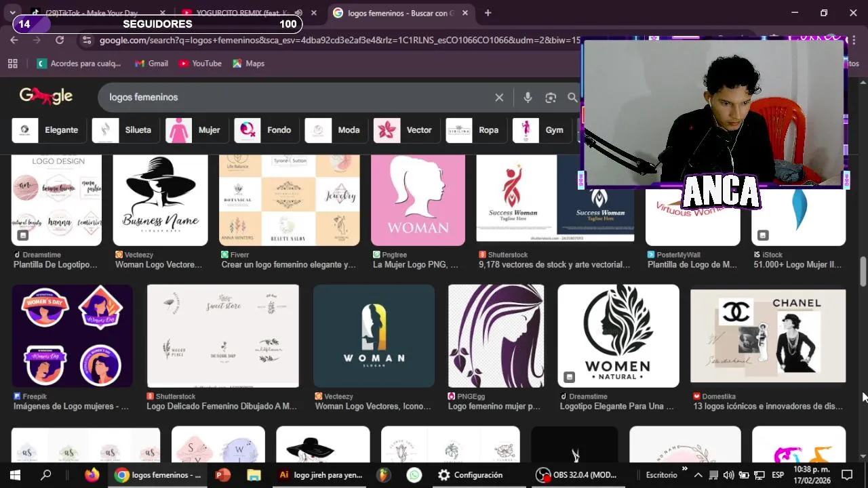868x488 pixels.
Task: Click the address bar URL
Action: tap(339, 41)
